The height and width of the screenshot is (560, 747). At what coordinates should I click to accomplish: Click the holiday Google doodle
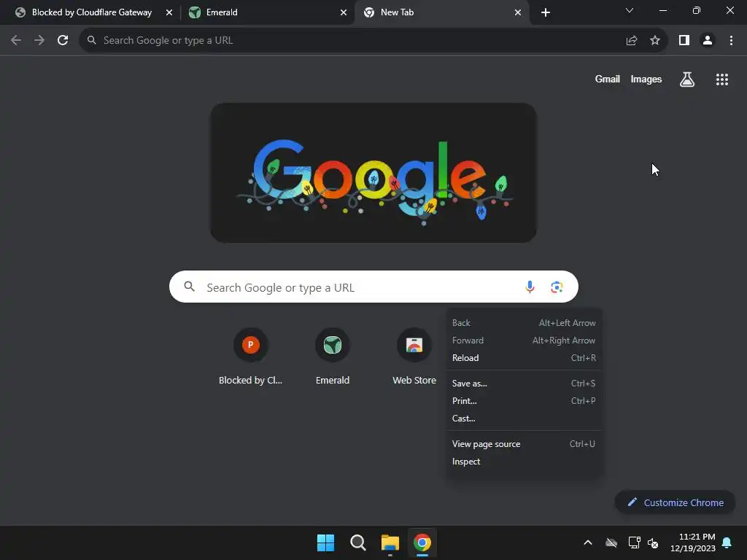coord(373,173)
